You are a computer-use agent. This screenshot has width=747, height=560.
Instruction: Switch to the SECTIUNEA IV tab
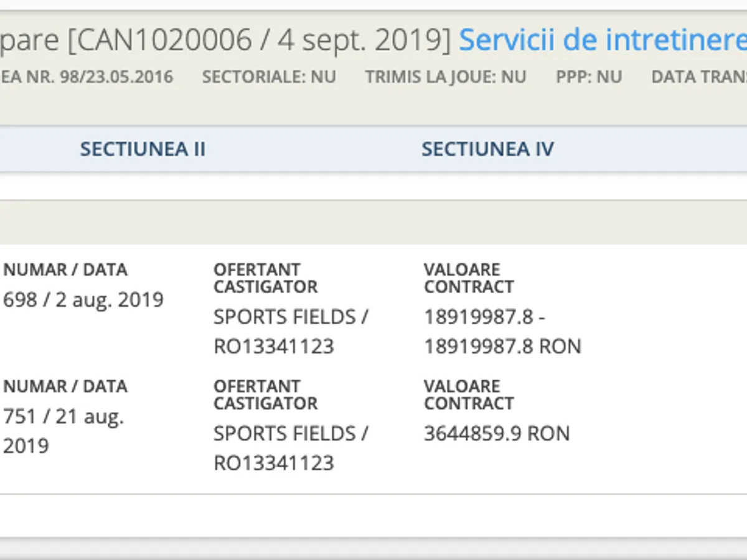tap(487, 149)
